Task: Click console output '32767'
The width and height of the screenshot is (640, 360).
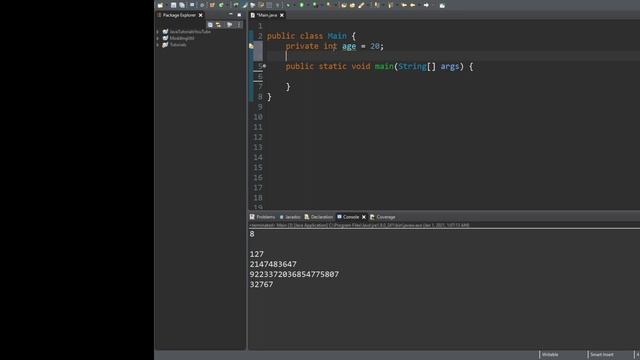Action: [x=261, y=284]
